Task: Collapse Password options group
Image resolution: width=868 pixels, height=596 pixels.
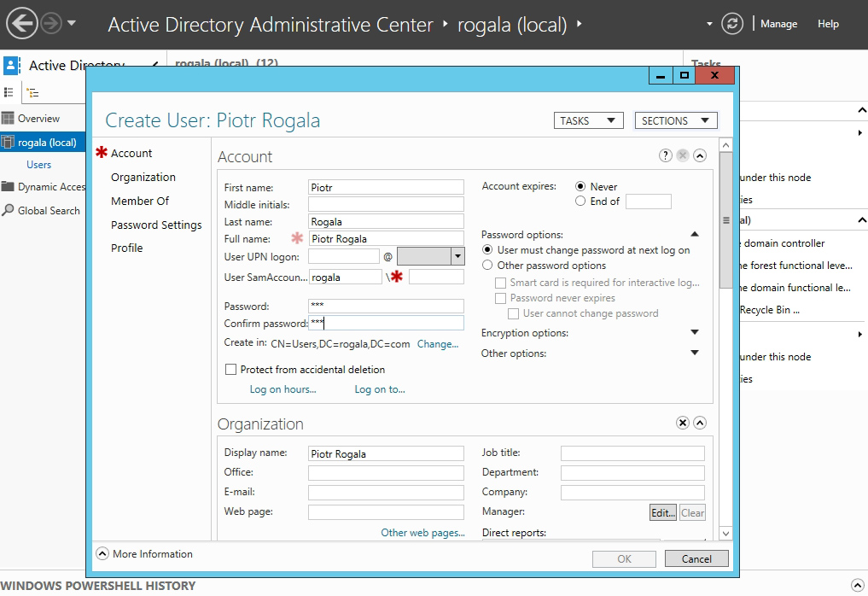Action: pyautogui.click(x=695, y=234)
